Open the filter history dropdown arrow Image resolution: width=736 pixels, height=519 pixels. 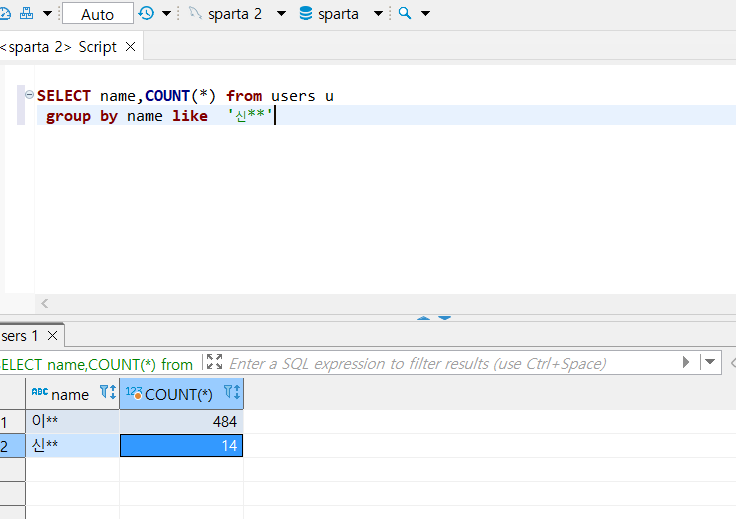pos(710,362)
